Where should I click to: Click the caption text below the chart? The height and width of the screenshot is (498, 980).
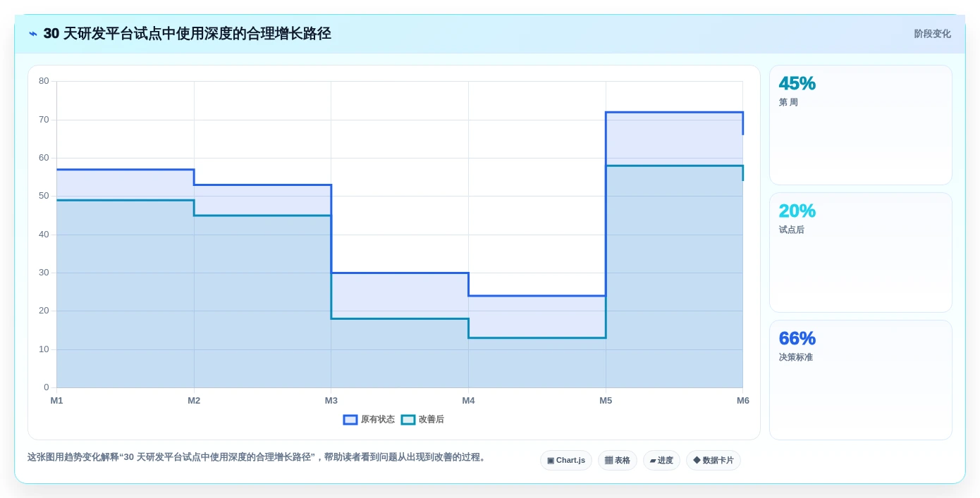[x=257, y=457]
